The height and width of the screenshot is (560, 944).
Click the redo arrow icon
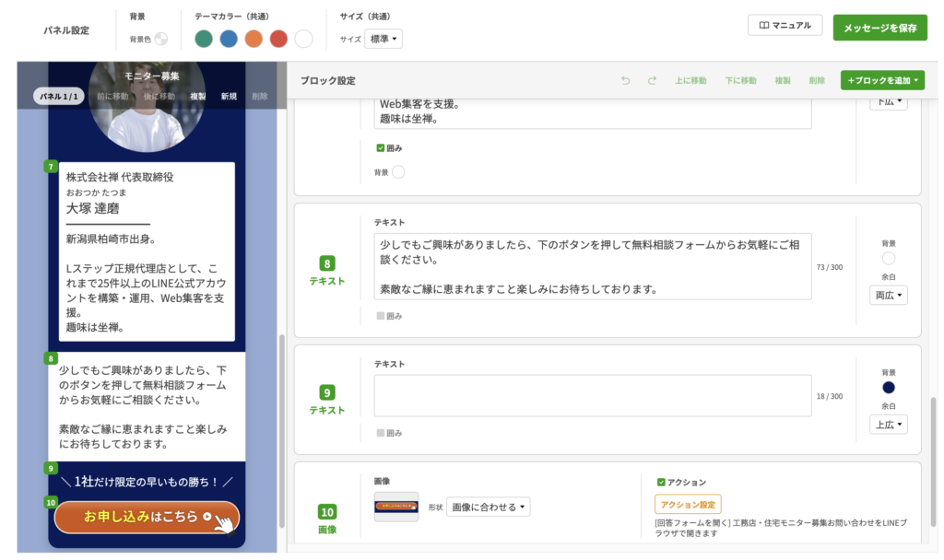click(652, 81)
